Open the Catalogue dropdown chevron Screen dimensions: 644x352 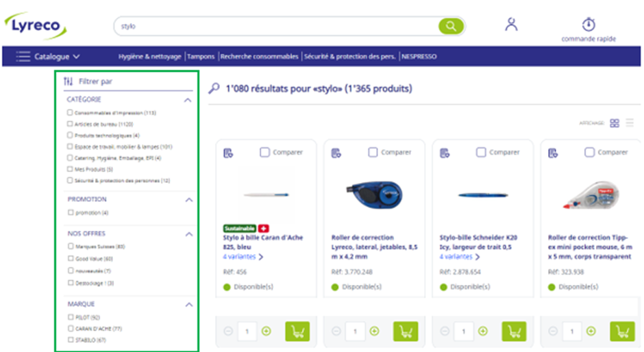coord(77,57)
